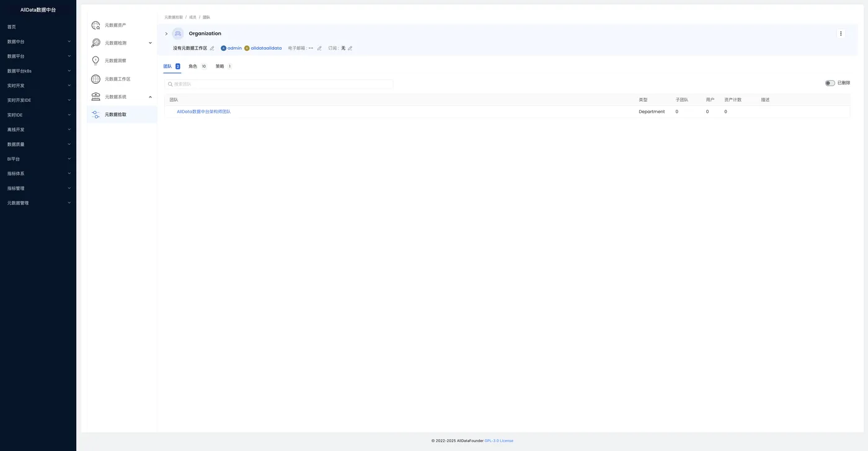Click the 资产计数 column header
868x451 pixels.
733,100
